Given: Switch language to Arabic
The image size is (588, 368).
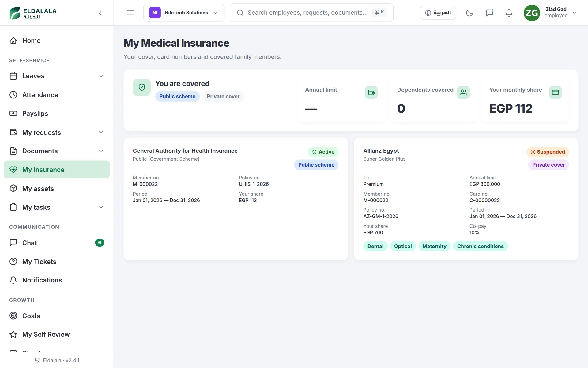Looking at the screenshot, I should [438, 13].
